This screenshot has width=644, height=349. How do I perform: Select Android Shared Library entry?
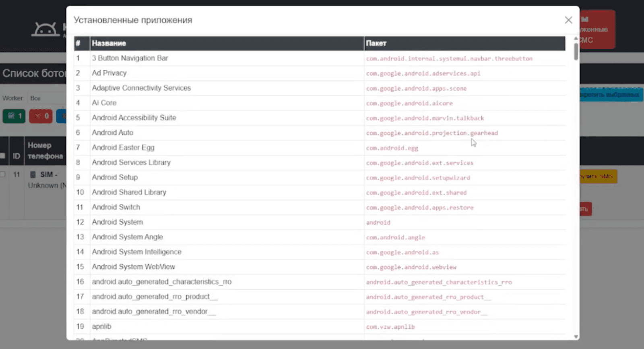point(129,192)
